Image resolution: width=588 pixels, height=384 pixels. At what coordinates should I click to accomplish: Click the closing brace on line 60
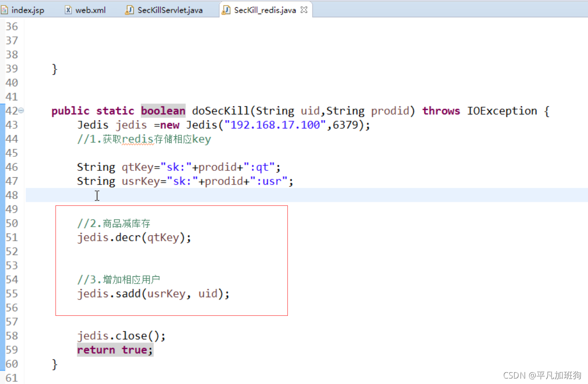tap(55, 364)
